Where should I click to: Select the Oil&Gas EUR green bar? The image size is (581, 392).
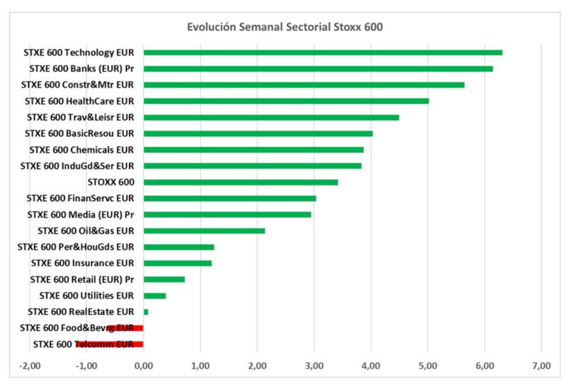click(204, 231)
